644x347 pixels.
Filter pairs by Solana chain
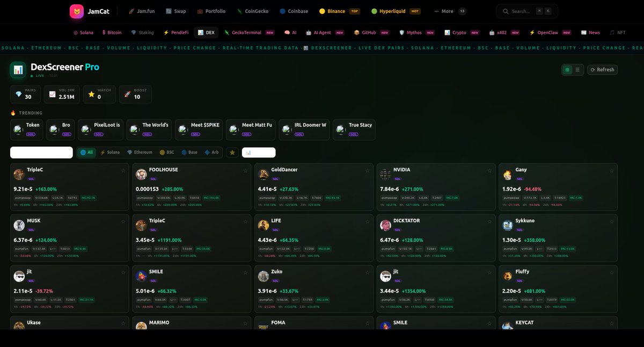[110, 153]
